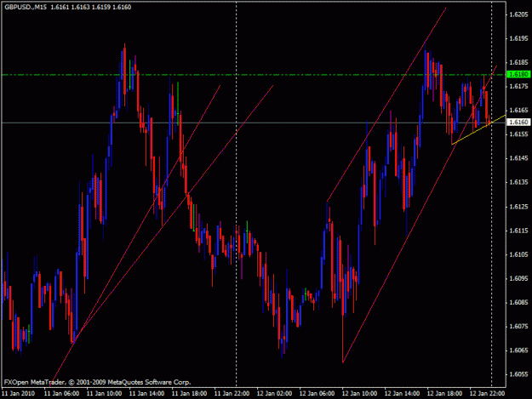532x399 pixels.
Task: Click the 1.6195 price axis label
Action: pyautogui.click(x=519, y=38)
